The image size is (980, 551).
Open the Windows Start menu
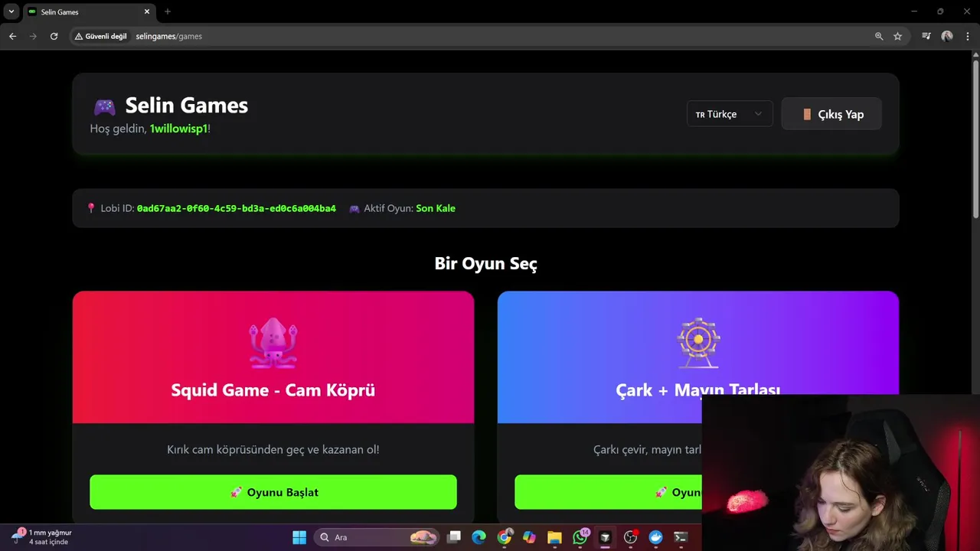coord(299,537)
